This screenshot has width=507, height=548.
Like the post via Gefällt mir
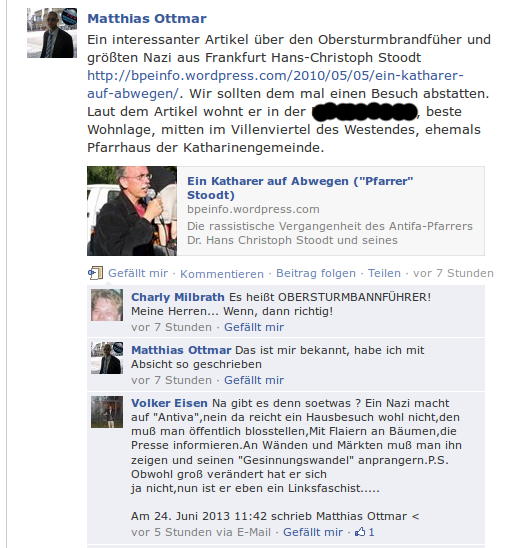click(x=138, y=273)
